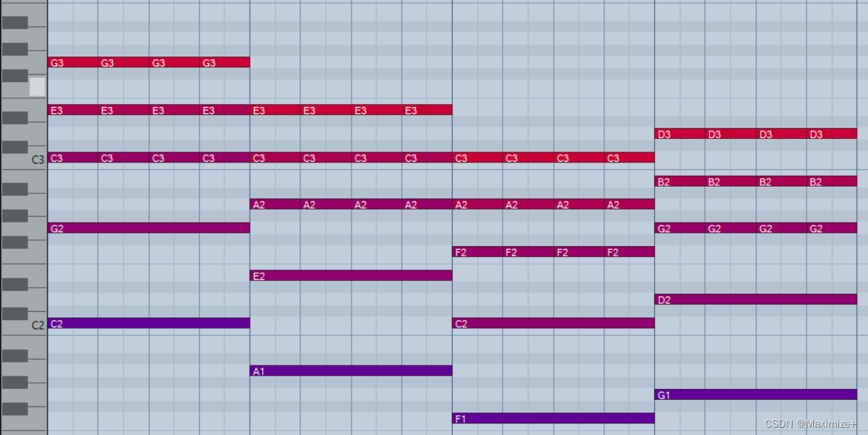Click the first short G2 note in the last bar
This screenshot has height=435, width=868.
pyautogui.click(x=680, y=228)
